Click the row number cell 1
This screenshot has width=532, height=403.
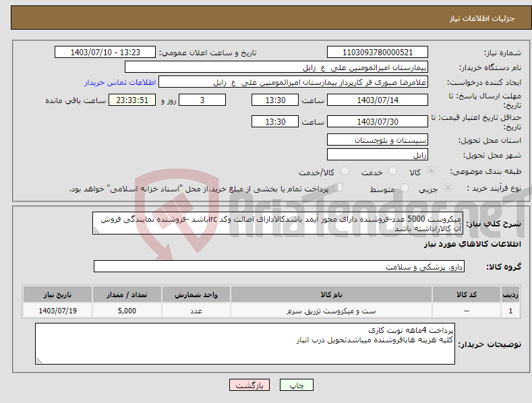[x=510, y=311]
